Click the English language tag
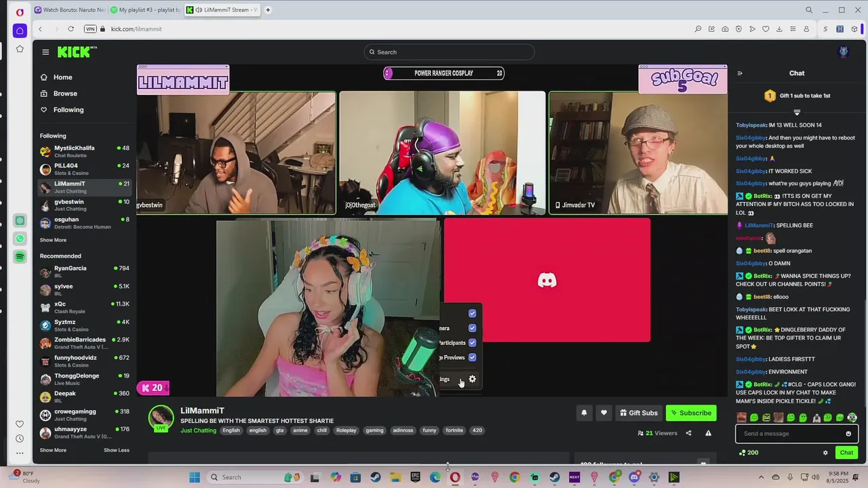The height and width of the screenshot is (488, 868). pos(231,430)
